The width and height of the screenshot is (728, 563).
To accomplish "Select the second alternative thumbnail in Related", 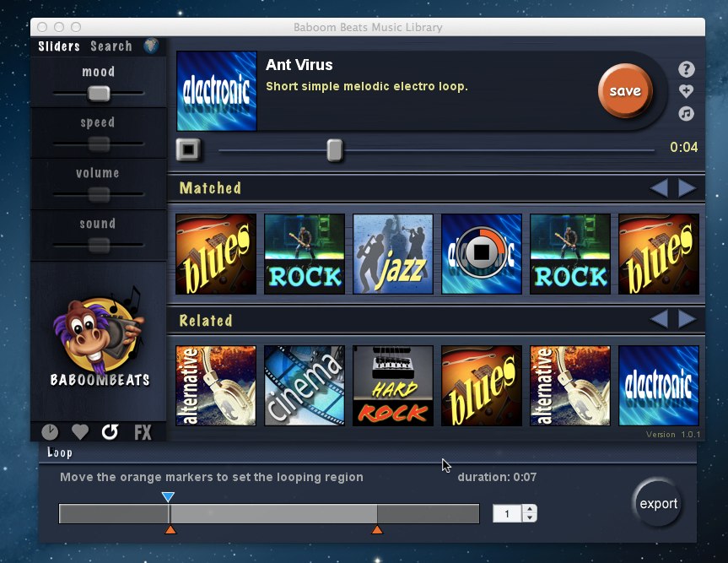I will click(570, 386).
